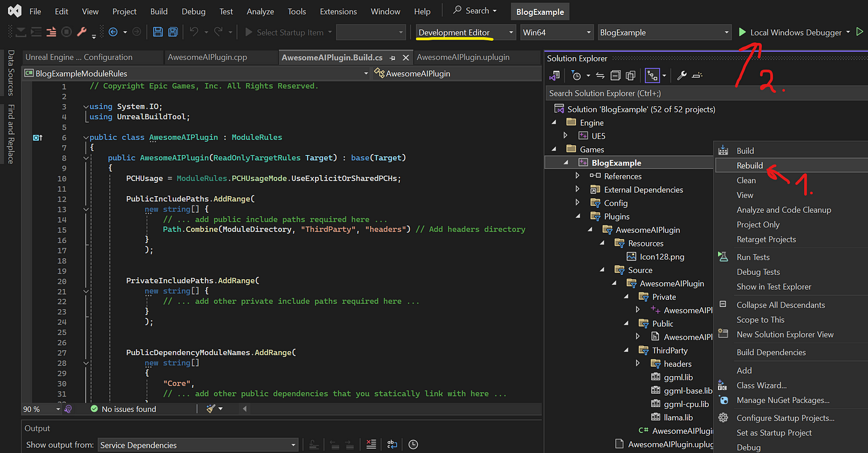Screen dimensions: 868x453
Task: Open the Data Sources side panel tab
Action: [11, 73]
